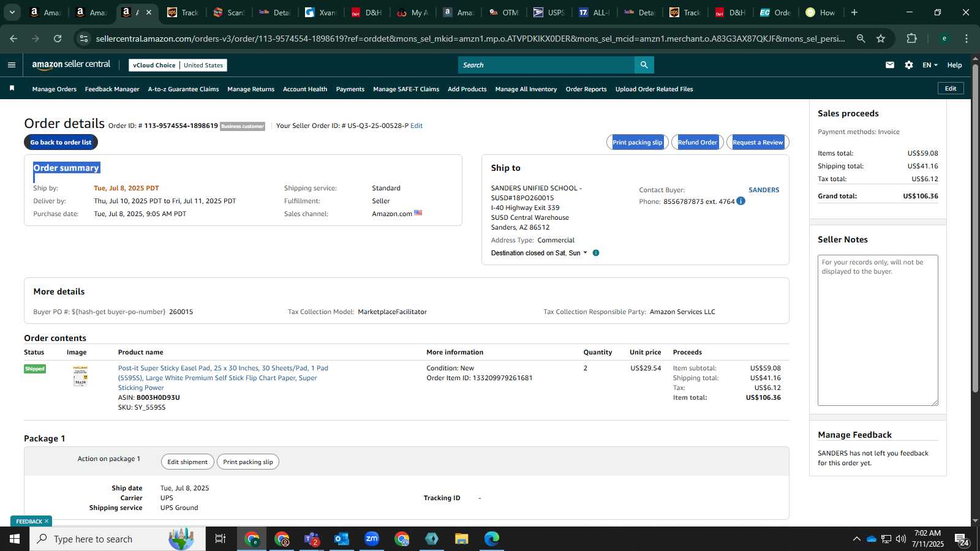The height and width of the screenshot is (551, 980).
Task: Open Manage All Inventory
Action: tap(526, 89)
